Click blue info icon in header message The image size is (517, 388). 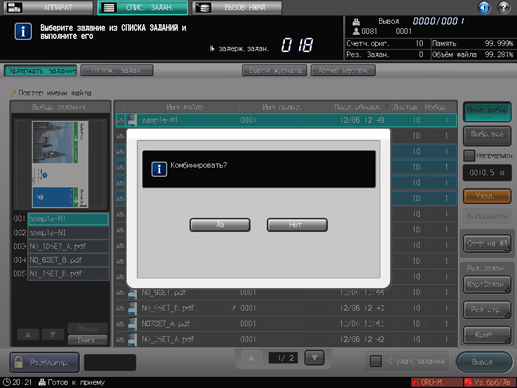[x=23, y=31]
